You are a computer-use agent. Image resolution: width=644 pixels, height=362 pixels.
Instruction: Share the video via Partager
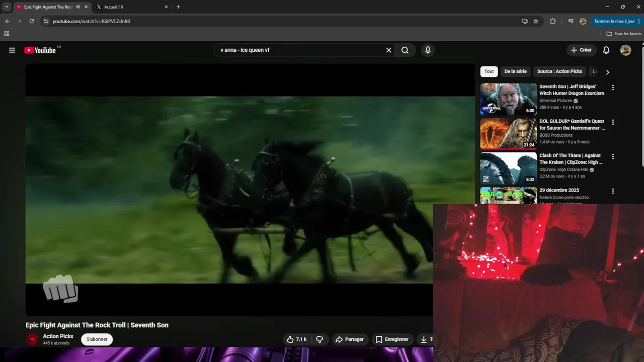[x=350, y=339]
